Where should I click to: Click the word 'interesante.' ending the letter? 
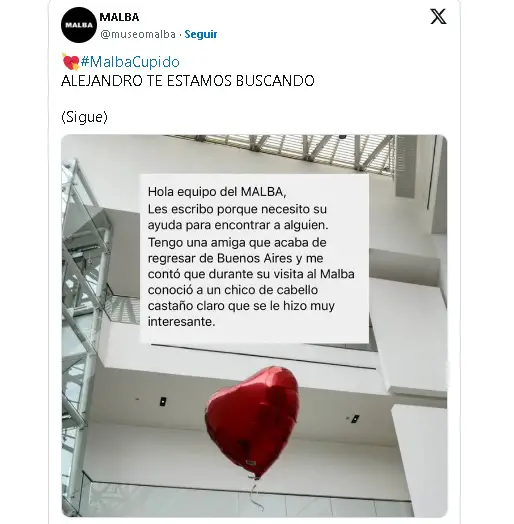[181, 321]
